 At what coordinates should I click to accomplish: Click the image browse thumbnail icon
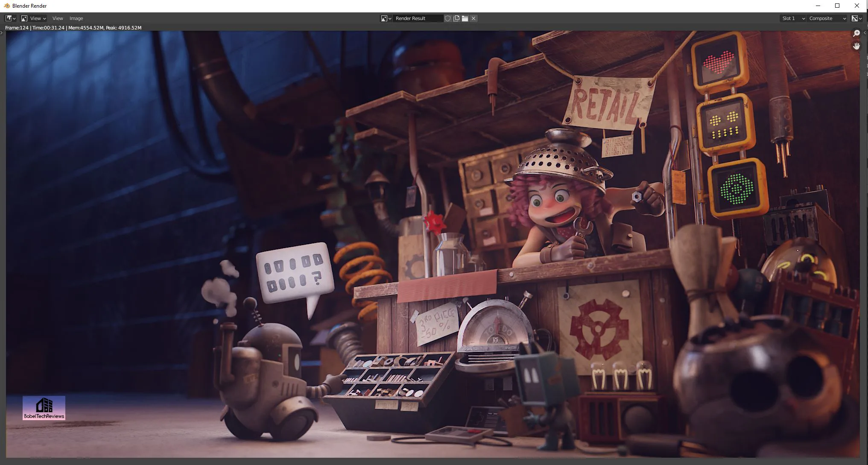(x=386, y=18)
